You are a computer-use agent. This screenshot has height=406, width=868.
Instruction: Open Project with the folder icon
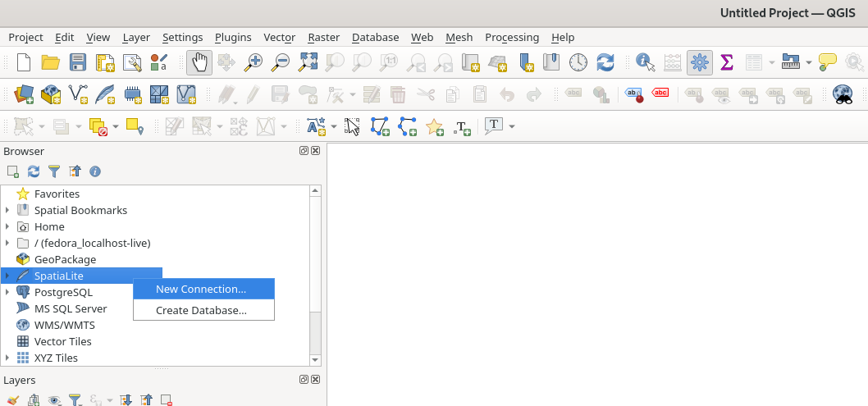(x=51, y=62)
